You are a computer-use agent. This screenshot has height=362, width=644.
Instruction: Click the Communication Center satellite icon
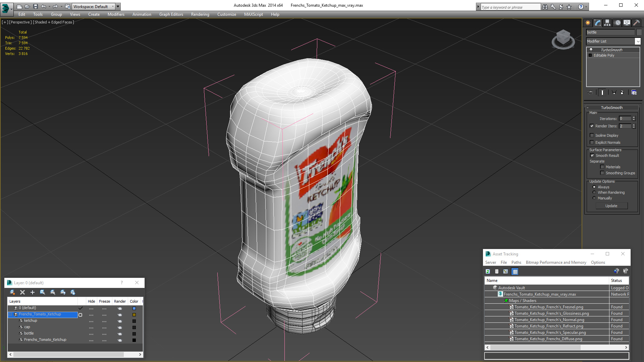click(561, 7)
